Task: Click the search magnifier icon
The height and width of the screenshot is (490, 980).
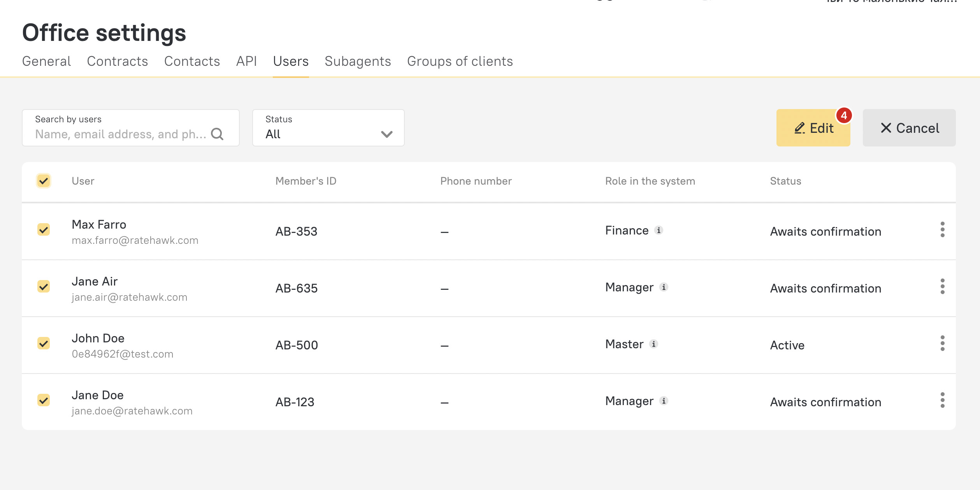Action: click(x=217, y=134)
